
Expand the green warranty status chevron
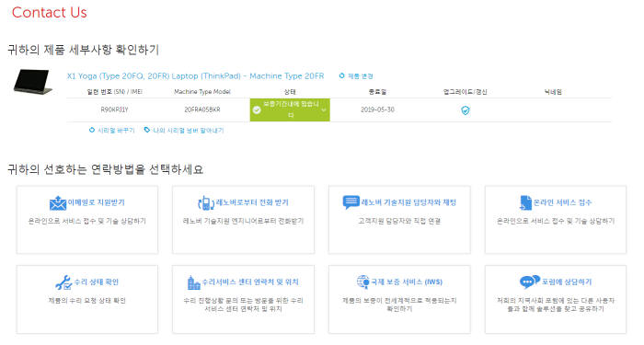click(x=324, y=110)
